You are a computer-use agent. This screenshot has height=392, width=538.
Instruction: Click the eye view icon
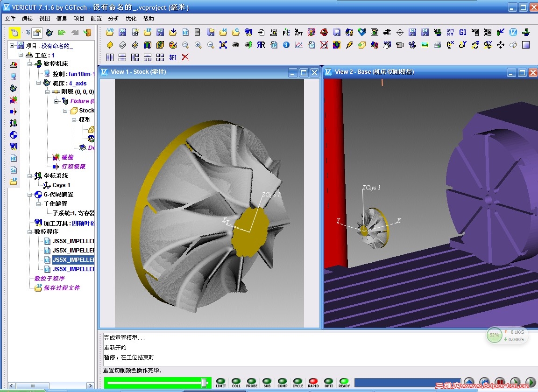click(x=236, y=45)
